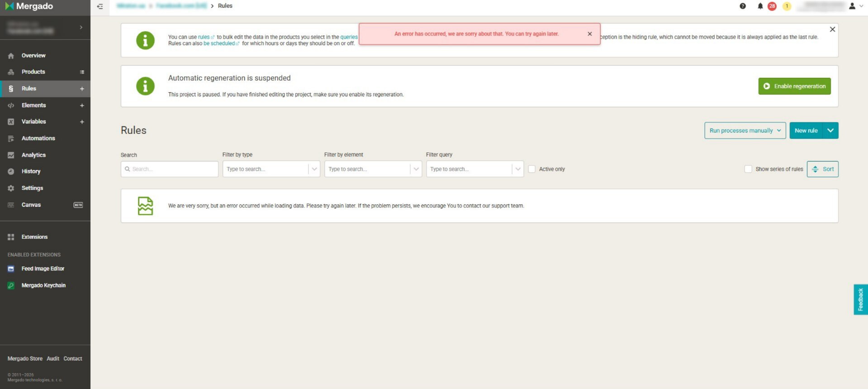Screen dimensions: 868x389
Task: Enable the Active only checkbox
Action: [x=532, y=169]
